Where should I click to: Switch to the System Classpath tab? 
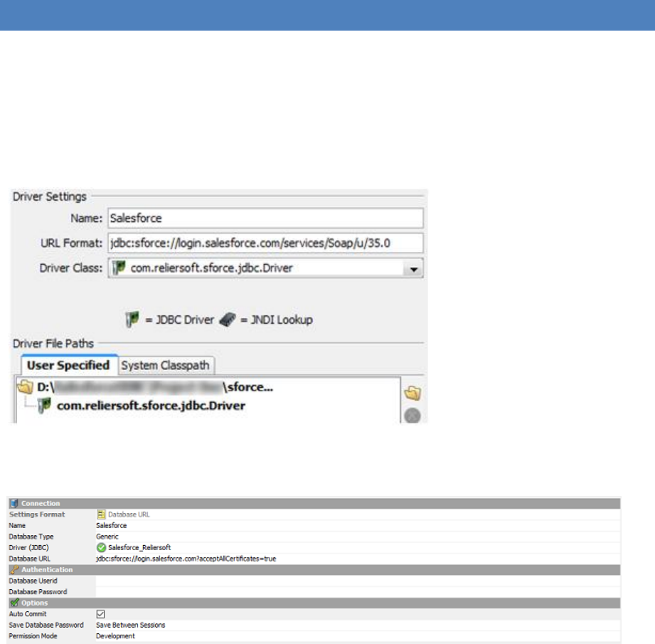point(166,366)
